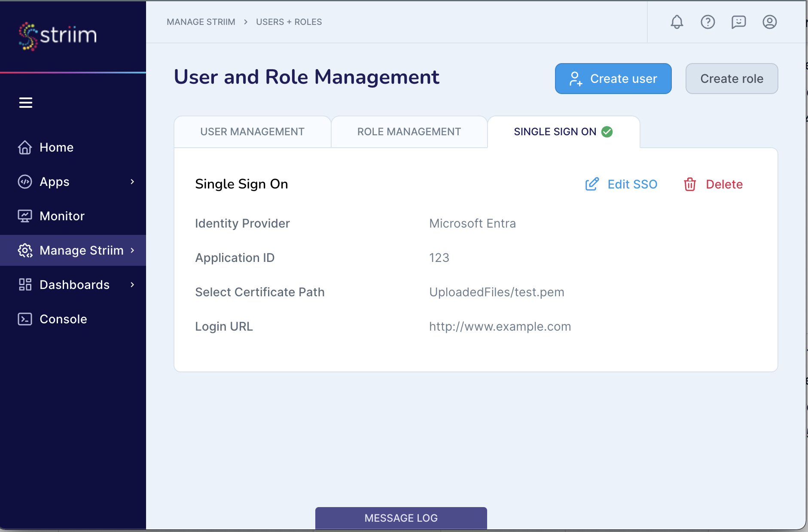This screenshot has height=532, width=808.
Task: Expand the Apps submenu chevron
Action: tap(132, 182)
